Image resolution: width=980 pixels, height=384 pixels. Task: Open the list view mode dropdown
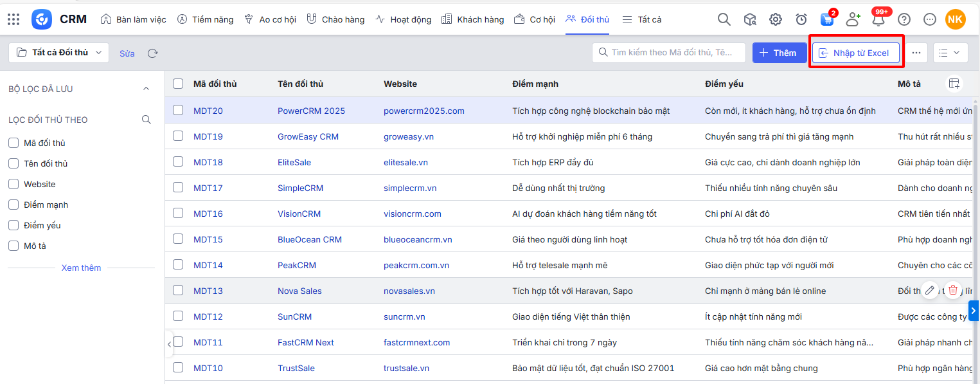pyautogui.click(x=950, y=53)
